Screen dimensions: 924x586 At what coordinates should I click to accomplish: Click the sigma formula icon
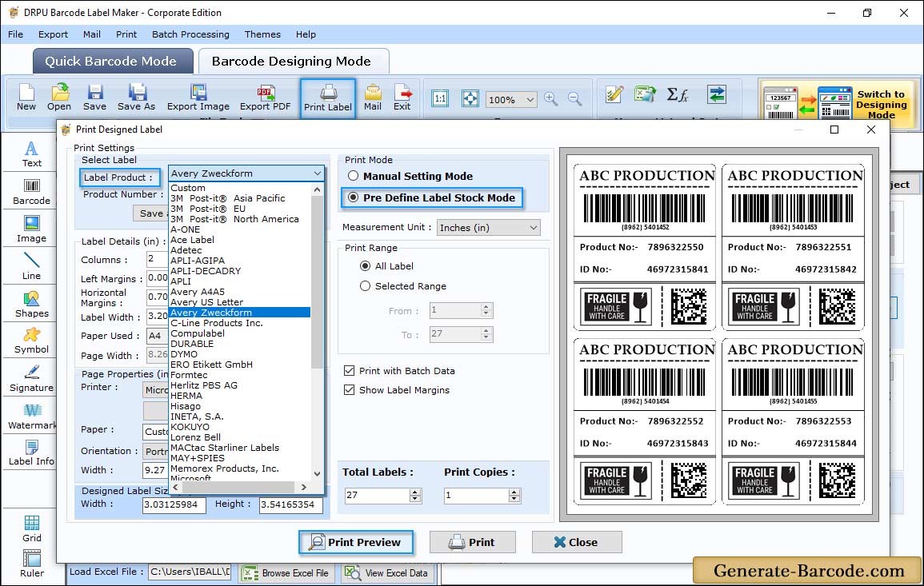(678, 94)
